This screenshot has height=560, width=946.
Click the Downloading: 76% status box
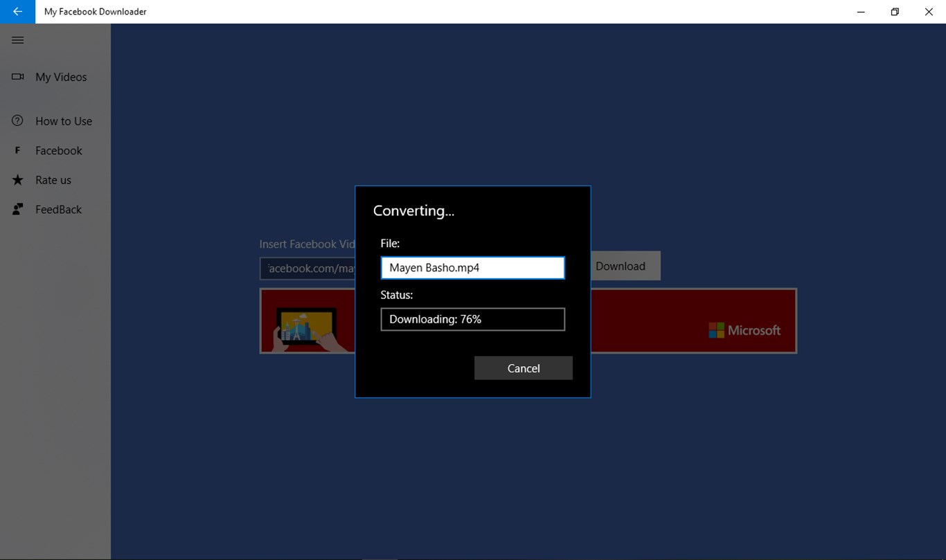[473, 319]
